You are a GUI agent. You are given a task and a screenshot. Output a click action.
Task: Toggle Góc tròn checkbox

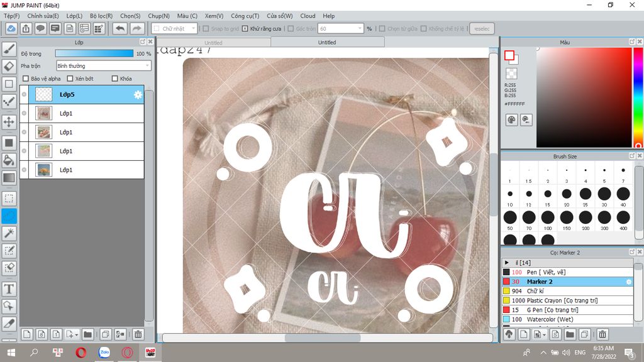click(x=291, y=29)
